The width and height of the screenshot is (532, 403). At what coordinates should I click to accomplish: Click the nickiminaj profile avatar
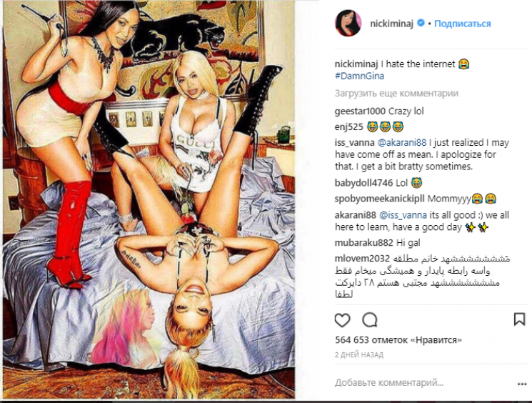[348, 23]
